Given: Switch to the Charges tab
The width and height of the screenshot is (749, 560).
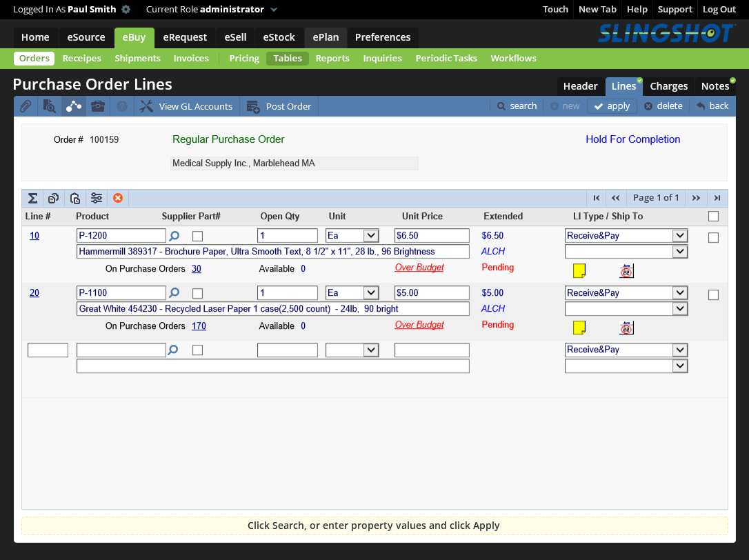Looking at the screenshot, I should pos(668,86).
